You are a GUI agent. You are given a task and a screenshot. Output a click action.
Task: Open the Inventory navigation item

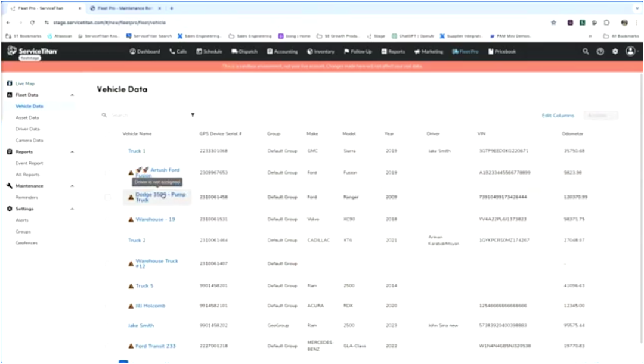tap(321, 52)
